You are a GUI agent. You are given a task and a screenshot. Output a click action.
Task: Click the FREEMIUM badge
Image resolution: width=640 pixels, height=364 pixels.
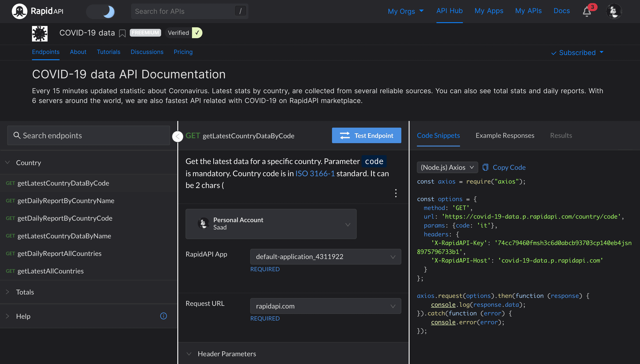coord(145,33)
